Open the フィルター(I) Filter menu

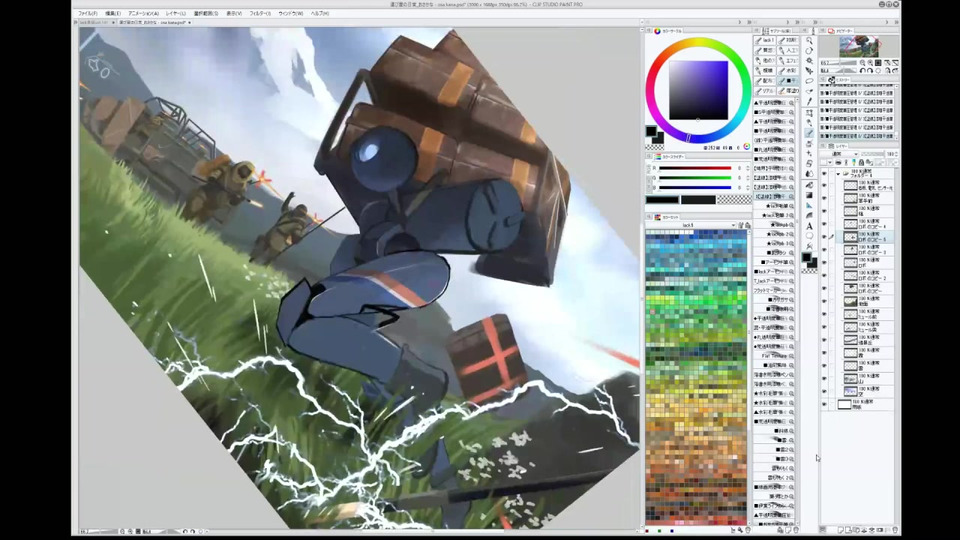[x=260, y=13]
